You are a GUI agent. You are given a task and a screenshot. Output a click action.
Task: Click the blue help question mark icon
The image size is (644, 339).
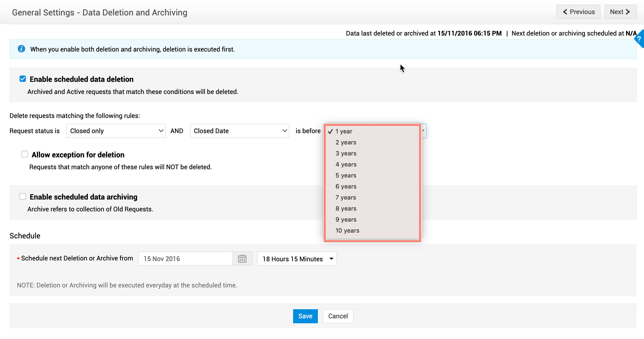[640, 39]
